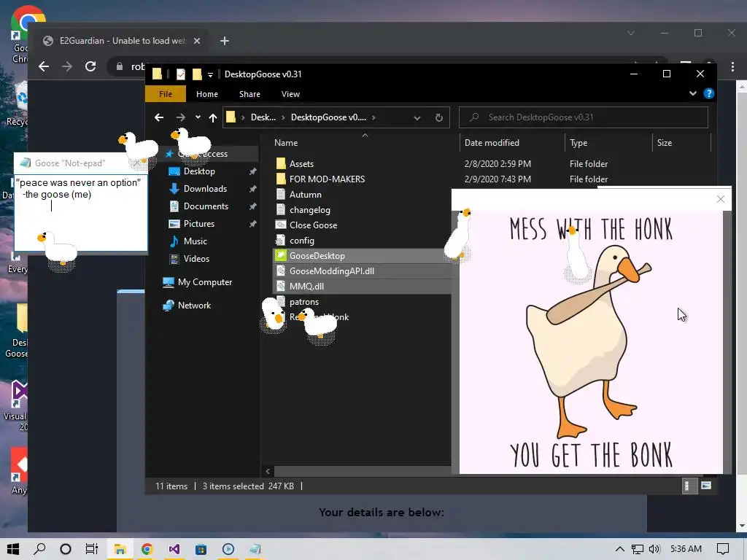Switch to details view layout icon
The height and width of the screenshot is (560, 747).
coord(689,486)
